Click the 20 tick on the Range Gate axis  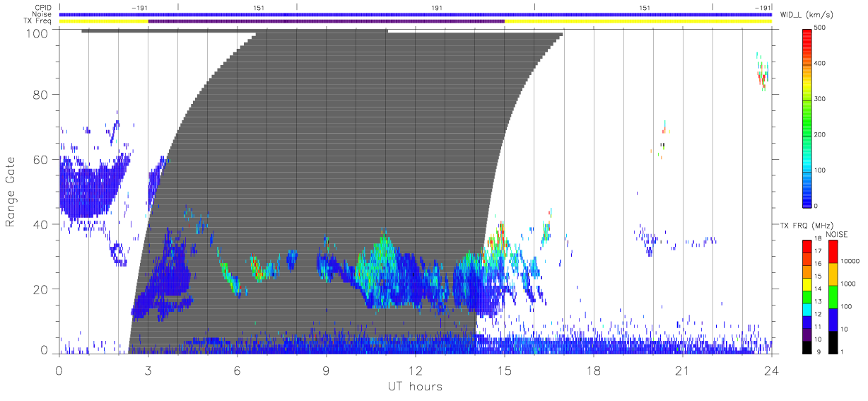coord(42,289)
